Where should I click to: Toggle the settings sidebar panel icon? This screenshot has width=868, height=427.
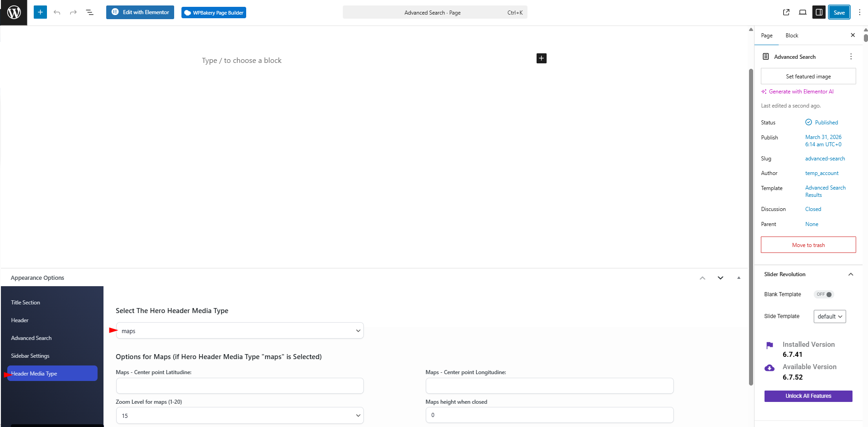click(x=819, y=12)
